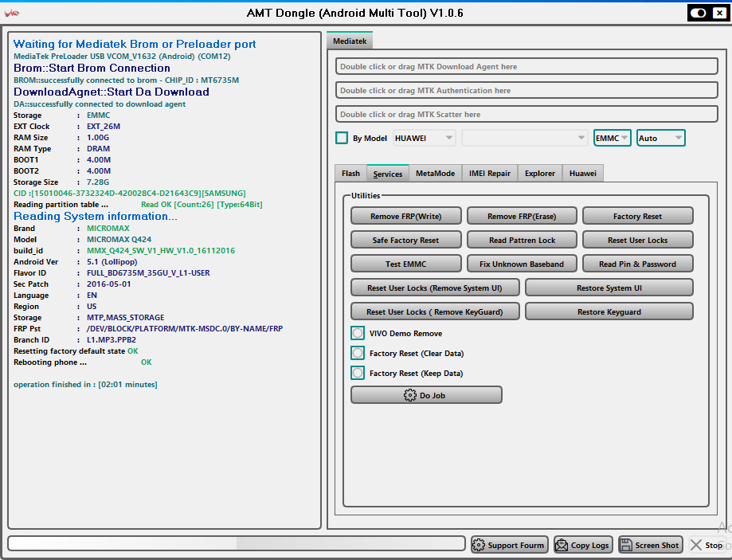Image resolution: width=732 pixels, height=560 pixels.
Task: Click the Reading System information heading
Action: point(96,216)
